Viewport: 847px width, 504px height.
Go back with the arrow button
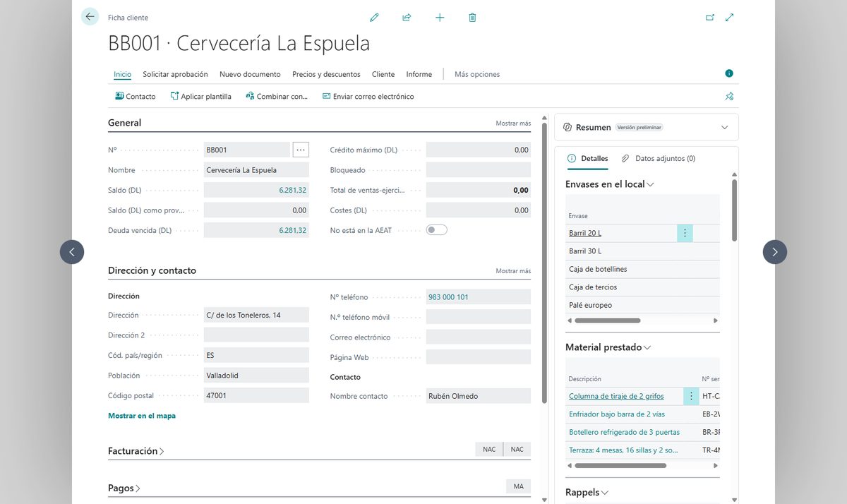pos(90,16)
